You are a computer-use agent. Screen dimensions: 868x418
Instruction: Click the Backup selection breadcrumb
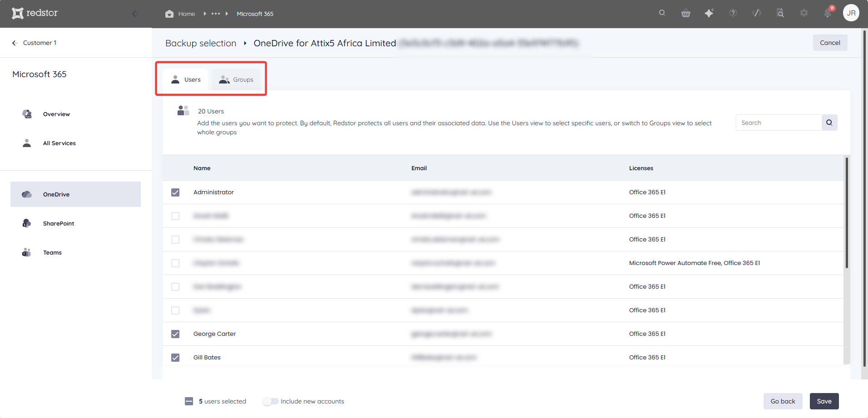coord(201,43)
